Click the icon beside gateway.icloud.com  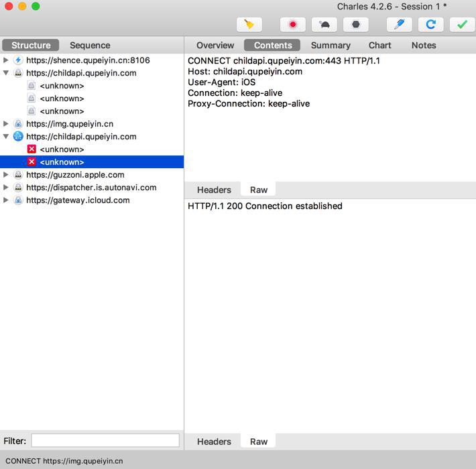coord(18,200)
